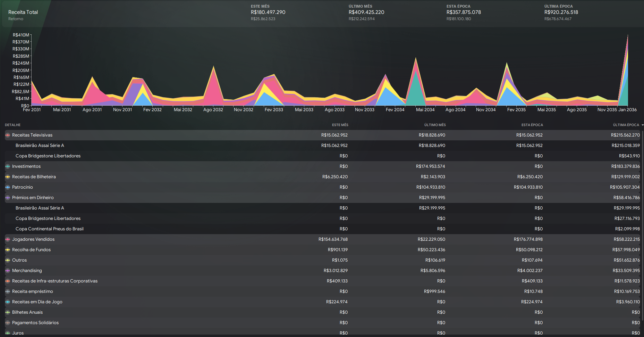Viewport: 644px width, 337px height.
Task: Collapse the Receitas Televisivas row group
Action: click(x=32, y=135)
